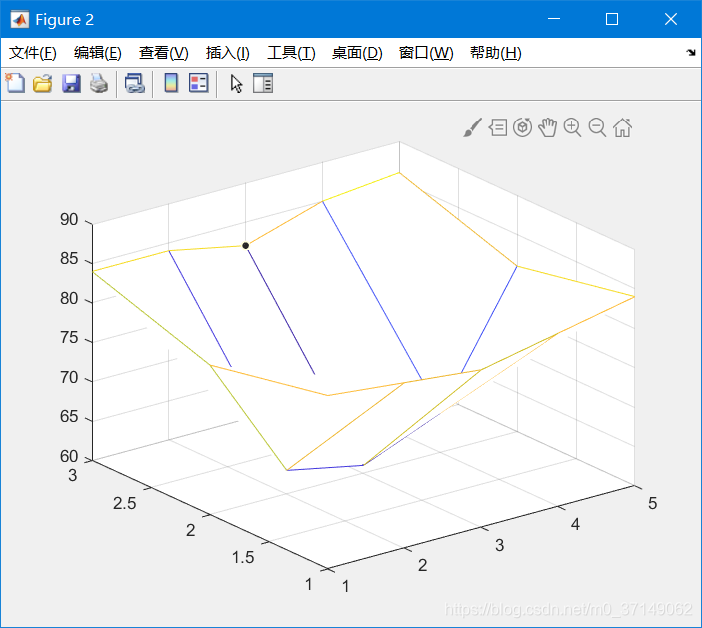Close the Figure 2 window
The image size is (702, 628).
coord(671,19)
